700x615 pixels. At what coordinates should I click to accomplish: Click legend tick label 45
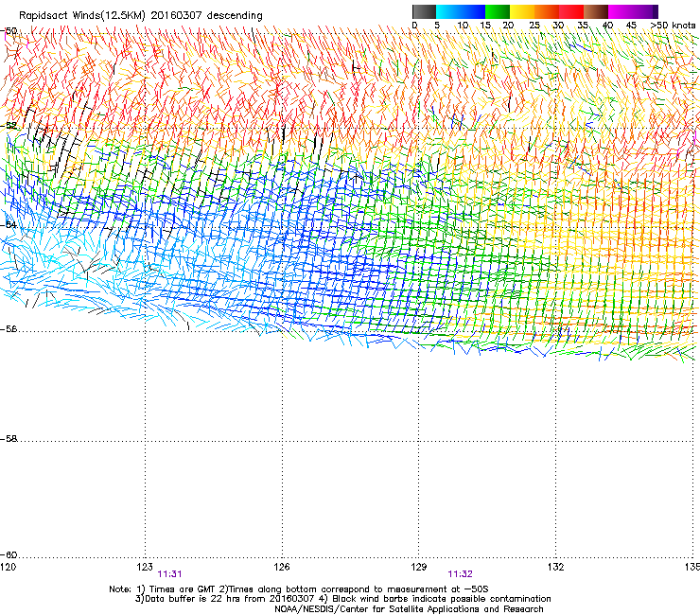631,26
